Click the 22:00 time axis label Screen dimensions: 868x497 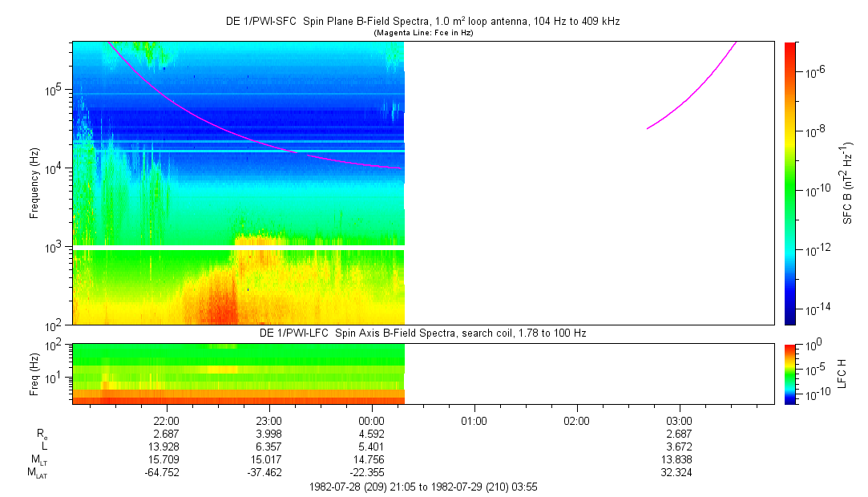tap(166, 421)
